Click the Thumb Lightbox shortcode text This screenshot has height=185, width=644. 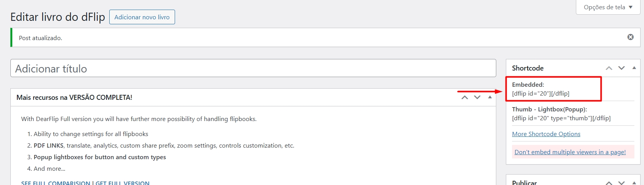561,118
